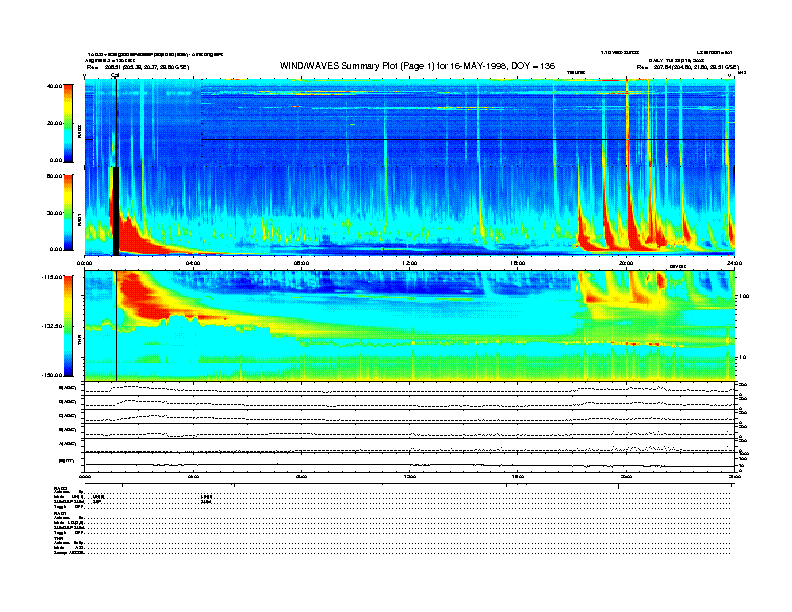Click the 08:00 tick label under RAD1 spectrogram
The image size is (792, 612).
pos(302,263)
